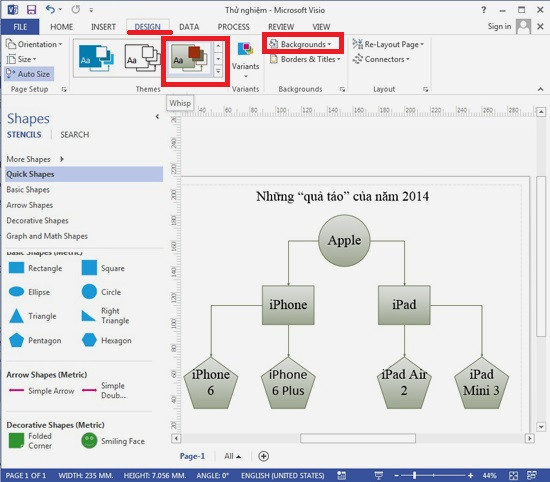Switch to the DATA ribbon tab

point(189,27)
